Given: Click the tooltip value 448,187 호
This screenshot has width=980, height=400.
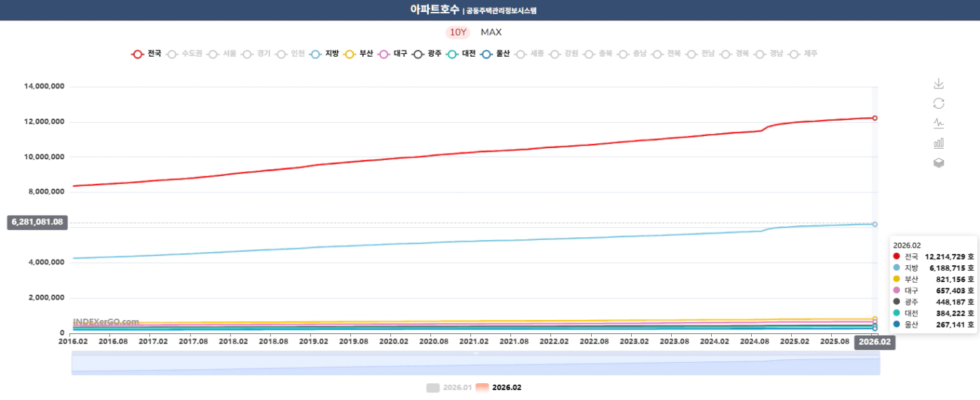Looking at the screenshot, I should (x=955, y=302).
